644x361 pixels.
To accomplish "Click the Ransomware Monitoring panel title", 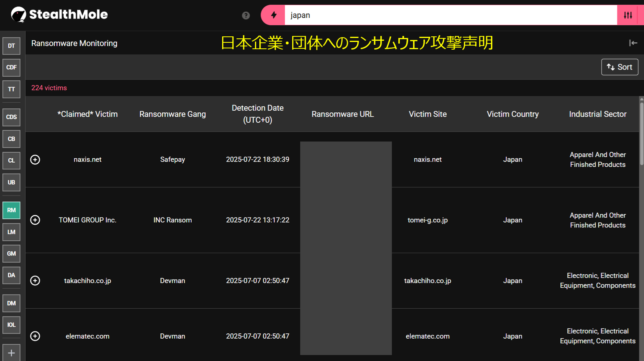I will click(x=74, y=43).
